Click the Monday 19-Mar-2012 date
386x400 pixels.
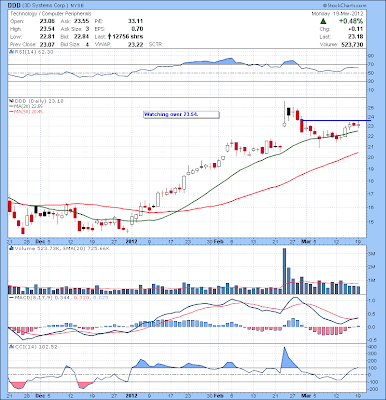337,14
